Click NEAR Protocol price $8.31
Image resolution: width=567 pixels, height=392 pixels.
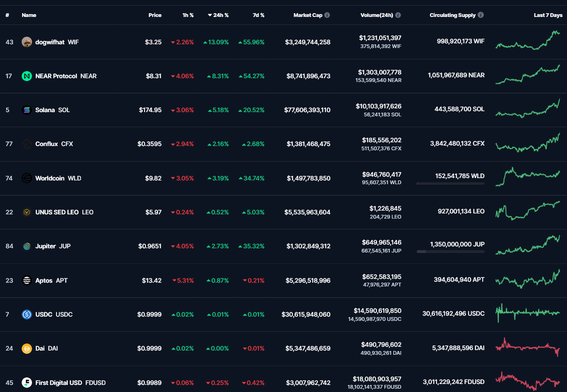point(154,76)
